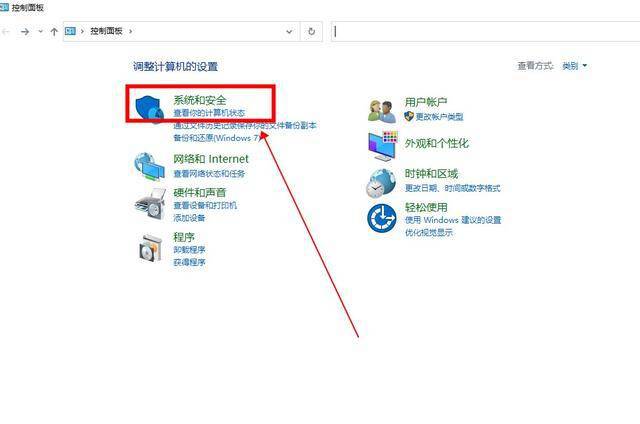This screenshot has width=640, height=424.
Task: Open 备份和还原(Windows 7) link
Action: coord(216,138)
